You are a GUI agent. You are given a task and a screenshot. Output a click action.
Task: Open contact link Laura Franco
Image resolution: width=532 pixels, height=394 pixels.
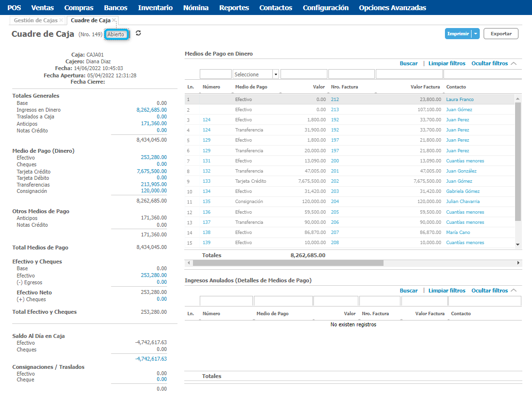[459, 100]
